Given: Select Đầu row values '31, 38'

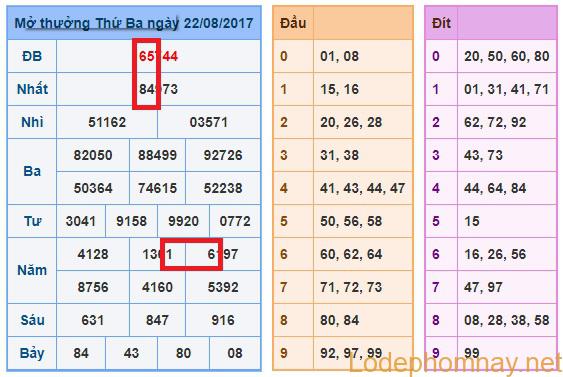Looking at the screenshot, I should point(339,155).
